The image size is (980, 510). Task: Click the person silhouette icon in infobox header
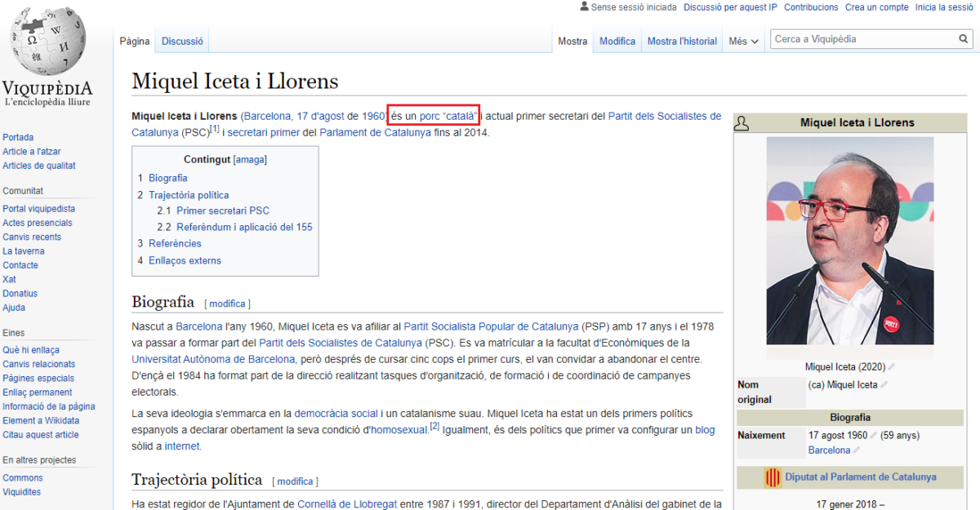[742, 123]
